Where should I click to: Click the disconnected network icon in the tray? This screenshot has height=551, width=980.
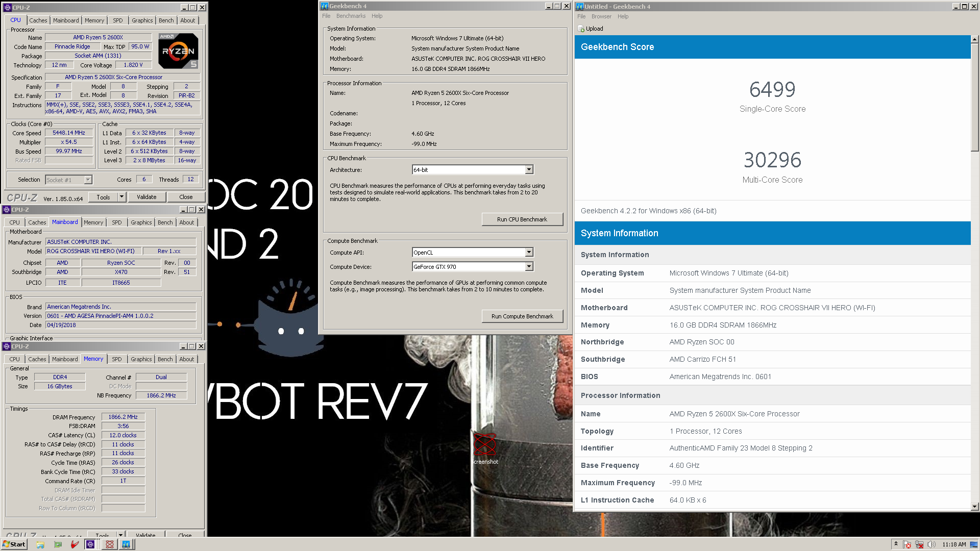(919, 544)
